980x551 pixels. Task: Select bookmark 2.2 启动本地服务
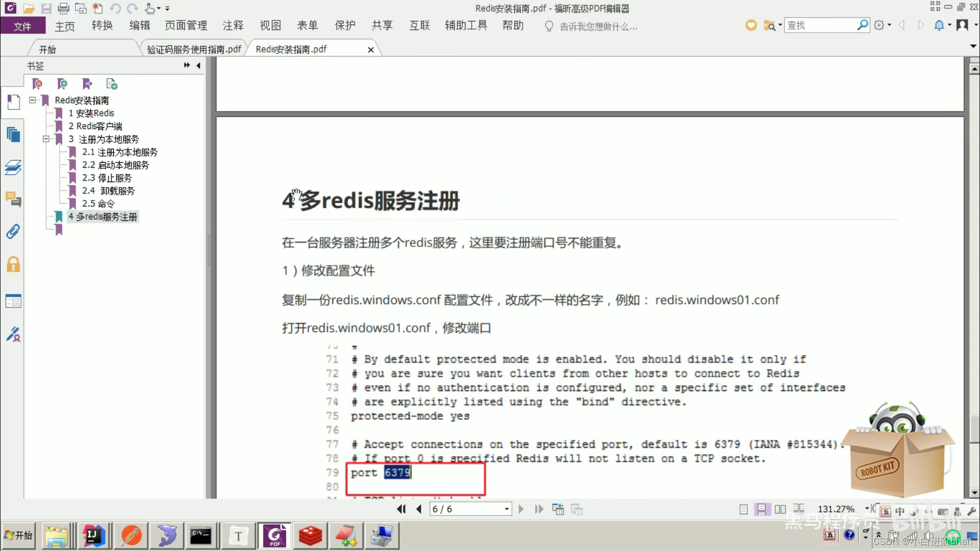pyautogui.click(x=115, y=165)
